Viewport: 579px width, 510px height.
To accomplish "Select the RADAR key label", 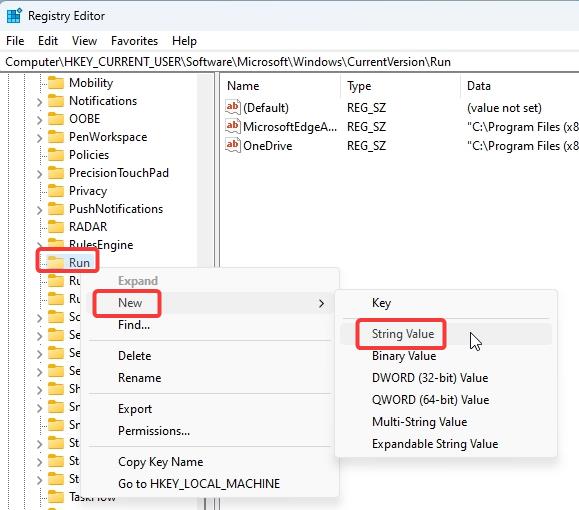I will coord(88,227).
